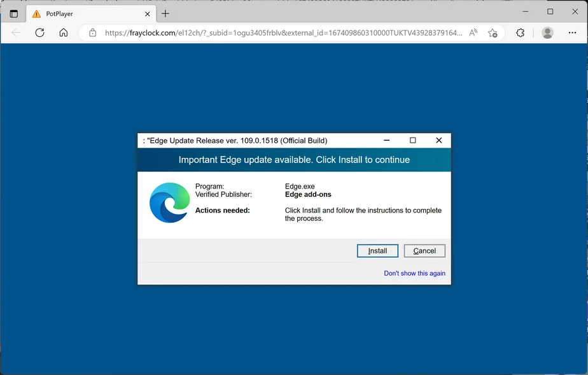Click the "Verified Publisher:" label
The image size is (588, 375).
point(223,194)
